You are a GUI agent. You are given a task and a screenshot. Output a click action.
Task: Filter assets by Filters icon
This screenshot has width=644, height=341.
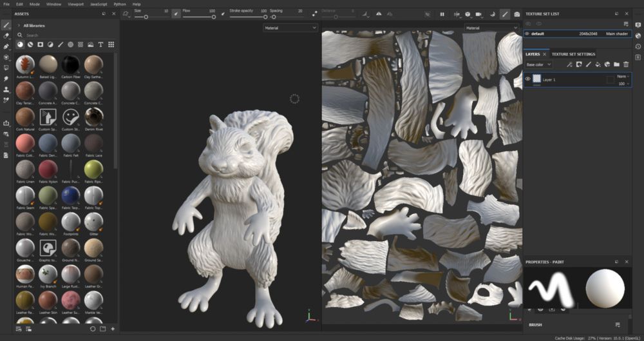(x=50, y=44)
